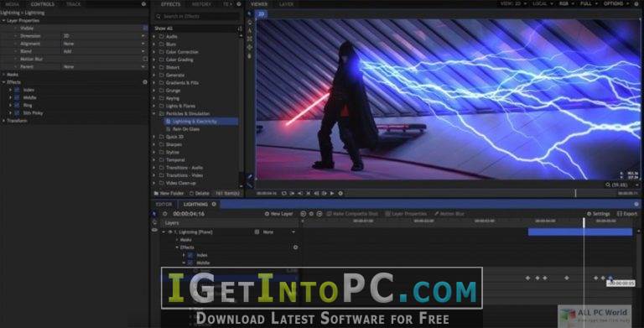The image size is (644, 328).
Task: Open the Blend mode dropdown
Action: (x=104, y=51)
